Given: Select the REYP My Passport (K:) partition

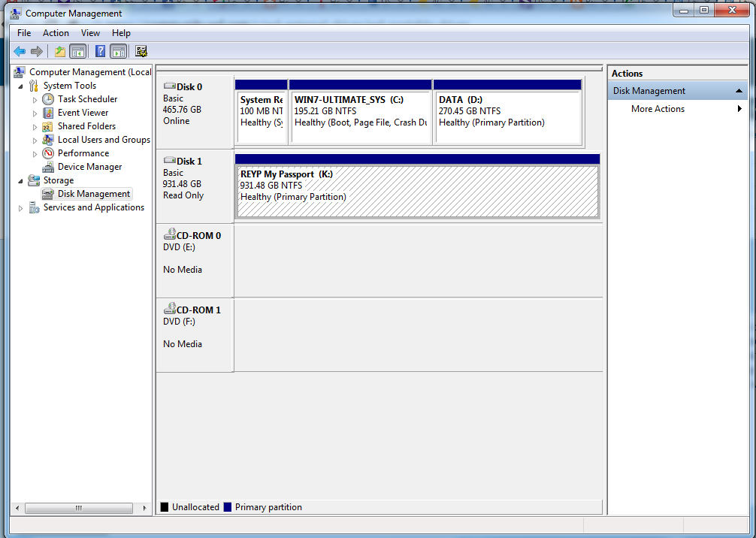Looking at the screenshot, I should point(418,186).
